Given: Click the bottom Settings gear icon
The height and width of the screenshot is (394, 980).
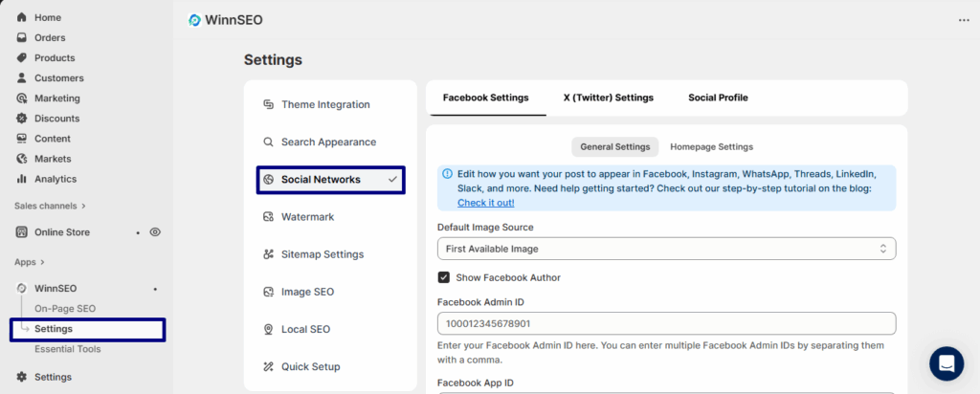Looking at the screenshot, I should pos(22,377).
